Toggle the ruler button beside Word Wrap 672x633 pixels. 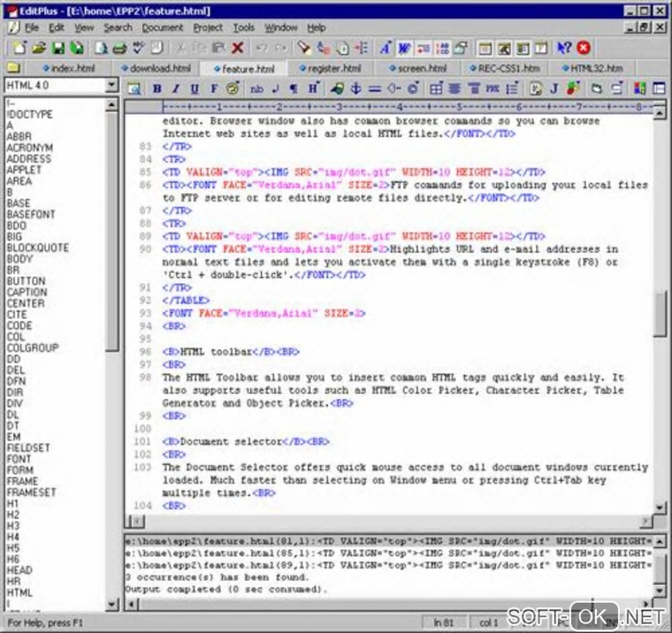pos(423,48)
